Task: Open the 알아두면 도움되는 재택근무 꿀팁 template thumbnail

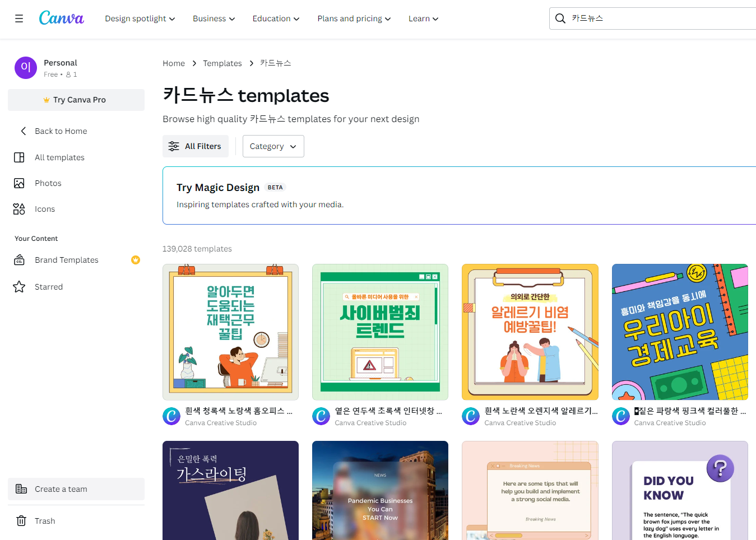Action: [x=230, y=332]
